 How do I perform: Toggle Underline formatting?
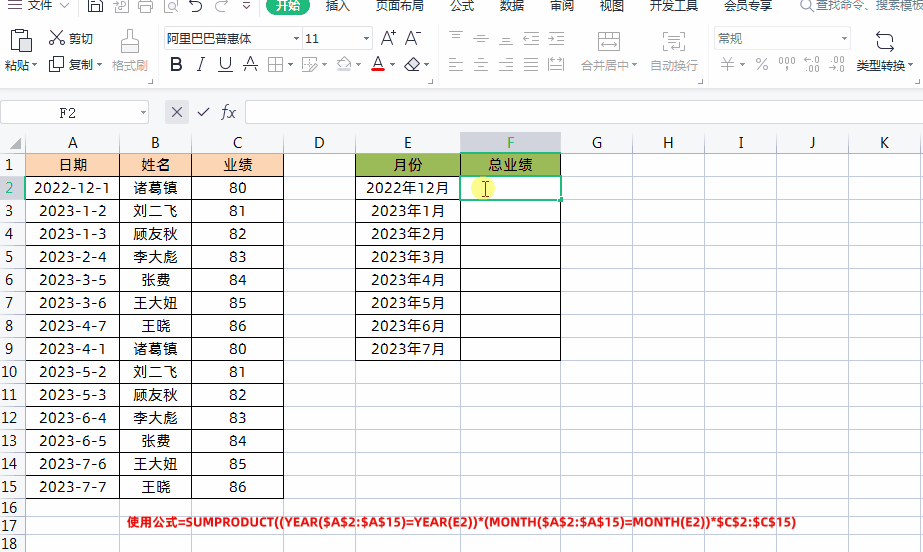pyautogui.click(x=225, y=64)
